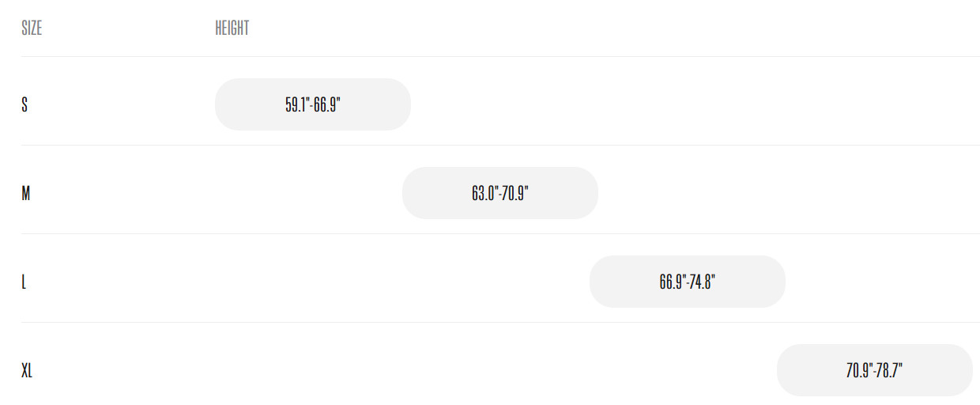980x405 pixels.
Task: Click the 59.1" minimum height value
Action: [x=297, y=104]
